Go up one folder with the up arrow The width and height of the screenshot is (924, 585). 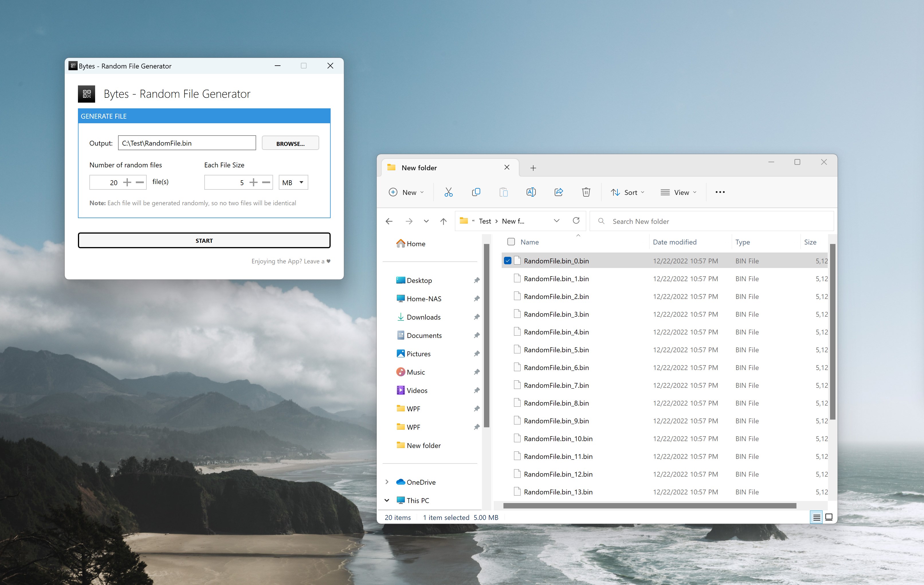(x=443, y=222)
